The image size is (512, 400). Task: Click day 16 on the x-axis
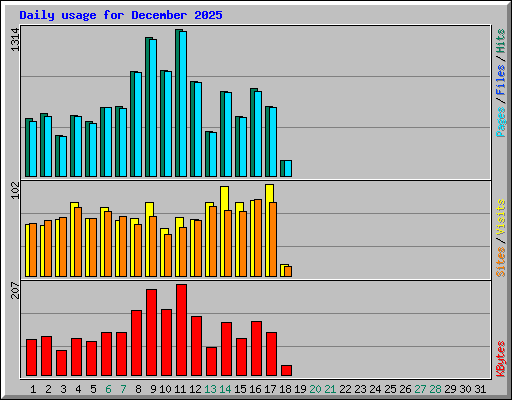pos(255,389)
